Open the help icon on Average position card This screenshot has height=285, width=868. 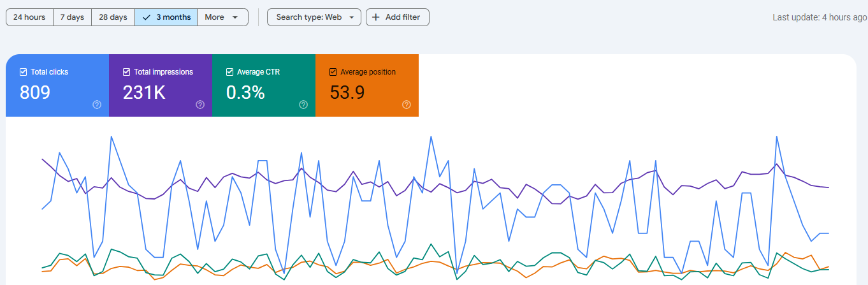click(407, 105)
